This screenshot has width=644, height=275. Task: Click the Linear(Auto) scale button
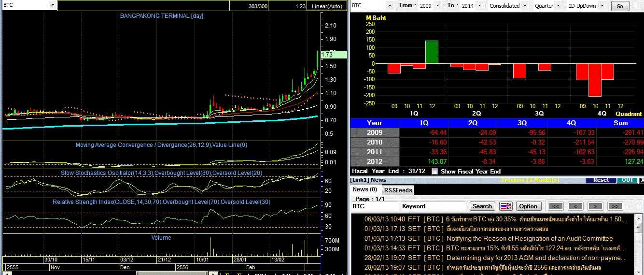click(x=327, y=6)
